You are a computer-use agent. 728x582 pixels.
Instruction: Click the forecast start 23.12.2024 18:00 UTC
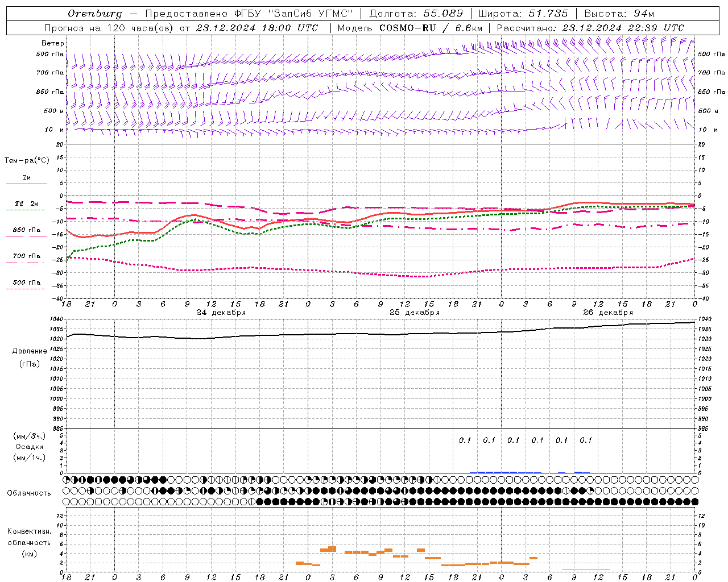[257, 28]
